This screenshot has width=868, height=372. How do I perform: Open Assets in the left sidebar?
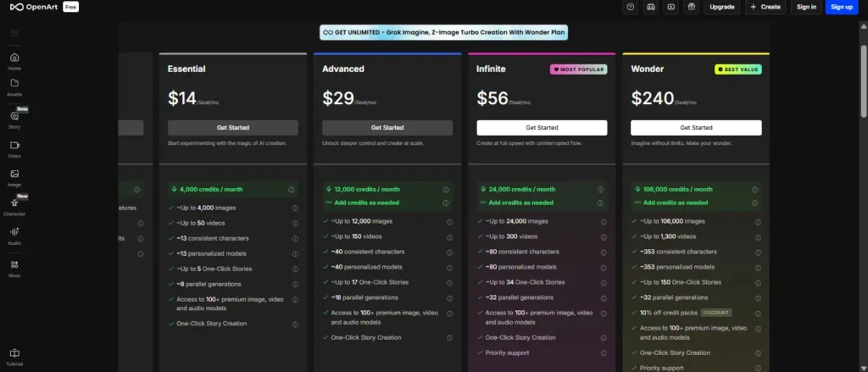tap(14, 87)
